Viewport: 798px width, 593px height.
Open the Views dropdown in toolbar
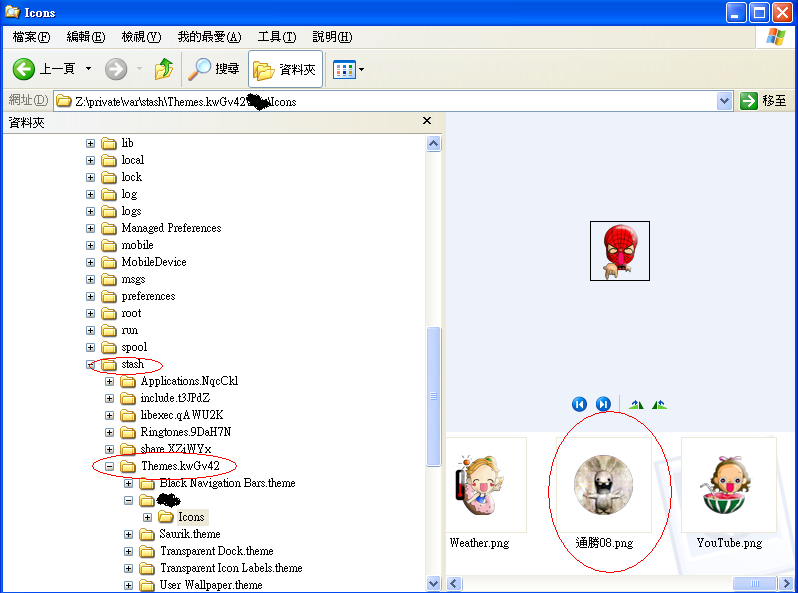(349, 69)
